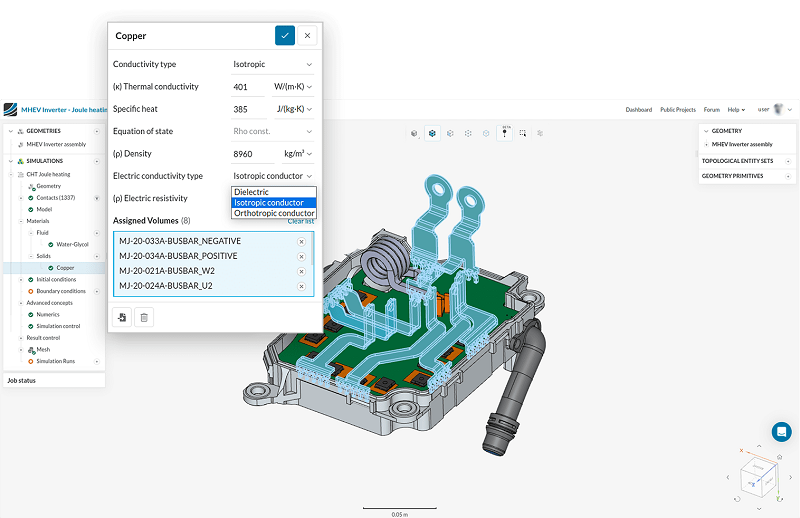Open the Conductivity type dropdown
The width and height of the screenshot is (800, 518).
[x=272, y=64]
